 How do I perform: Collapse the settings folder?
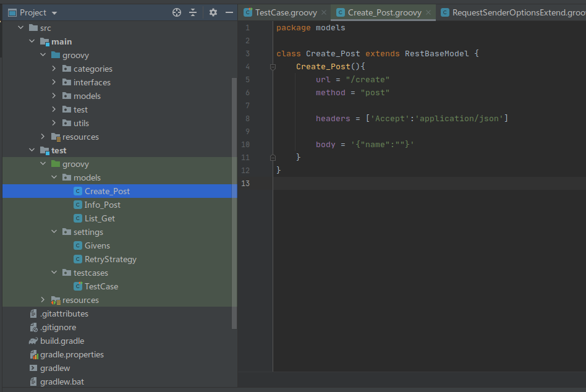click(54, 232)
